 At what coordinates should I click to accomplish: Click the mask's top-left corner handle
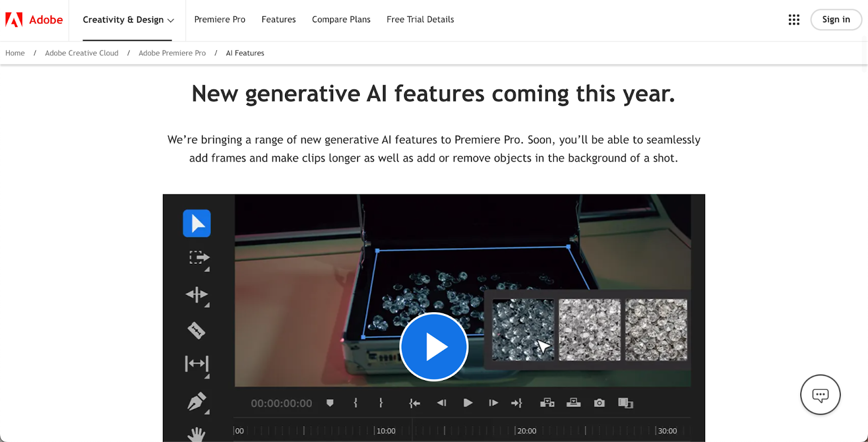click(x=378, y=251)
